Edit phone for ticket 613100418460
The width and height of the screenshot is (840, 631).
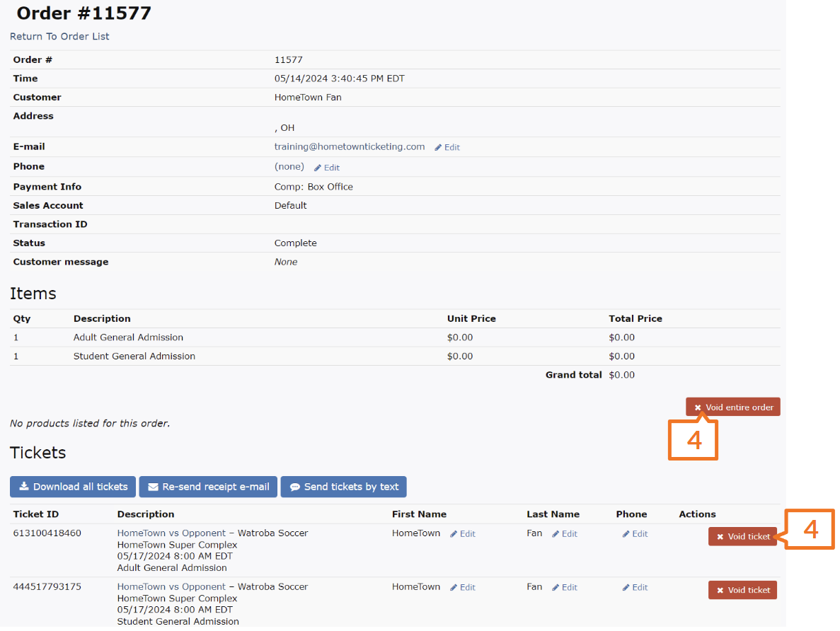click(x=635, y=534)
